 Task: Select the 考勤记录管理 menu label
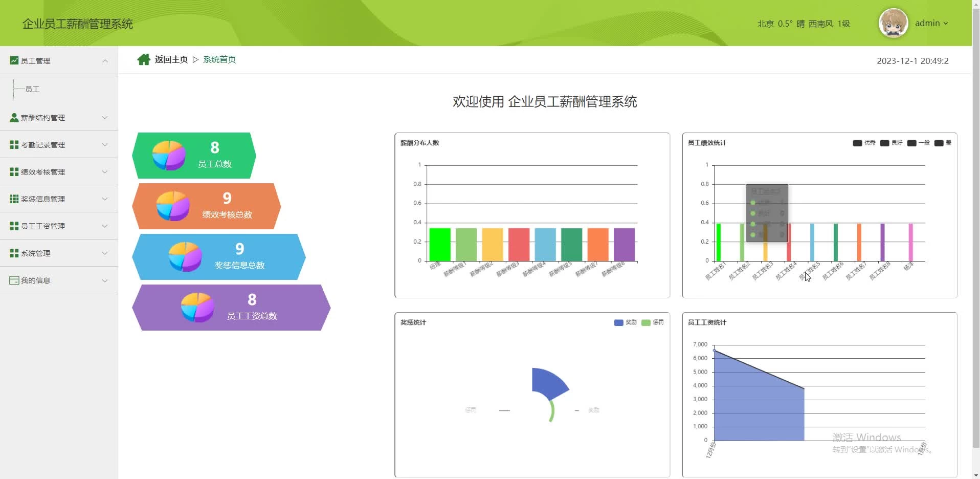click(43, 145)
